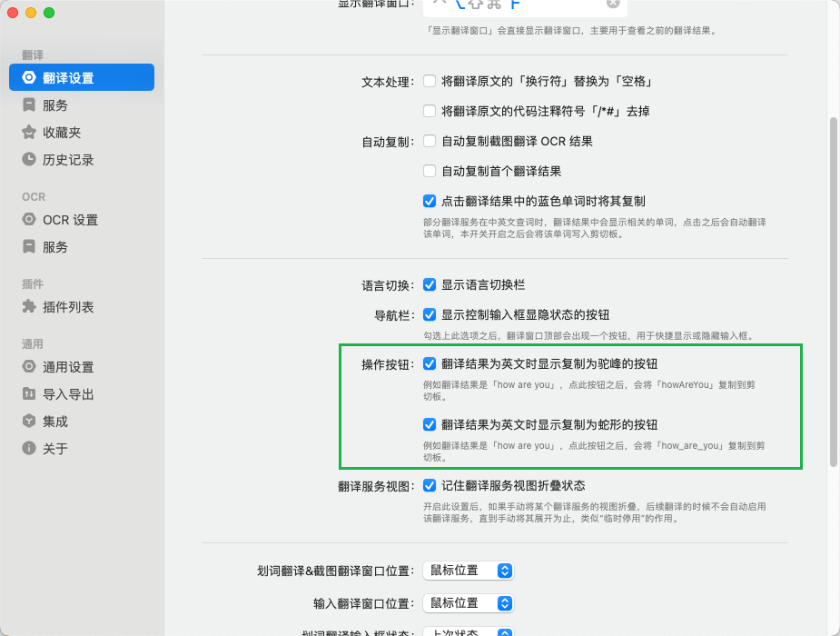The width and height of the screenshot is (840, 636).
Task: Uncheck 点击翻译结果中的蓝色单词时将其复制
Action: 430,201
